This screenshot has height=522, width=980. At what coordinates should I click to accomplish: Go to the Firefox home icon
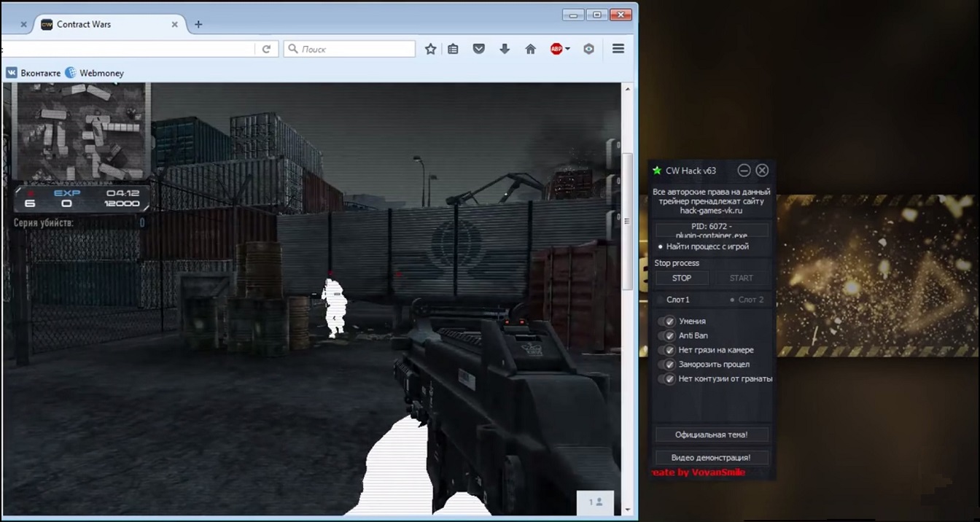(530, 49)
